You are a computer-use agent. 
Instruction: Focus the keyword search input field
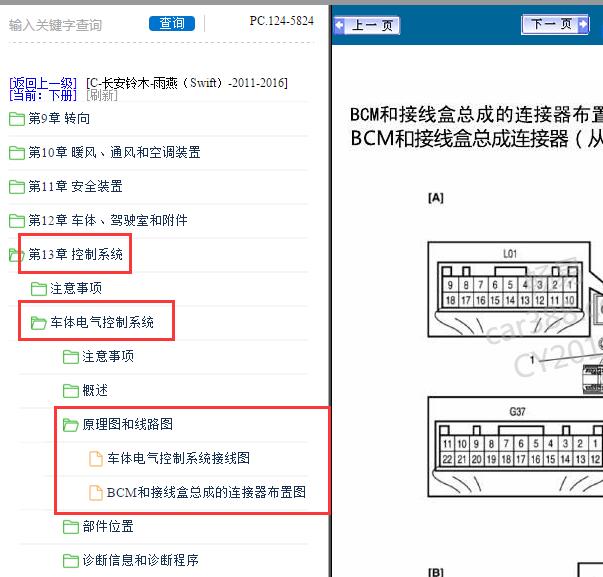[x=73, y=25]
